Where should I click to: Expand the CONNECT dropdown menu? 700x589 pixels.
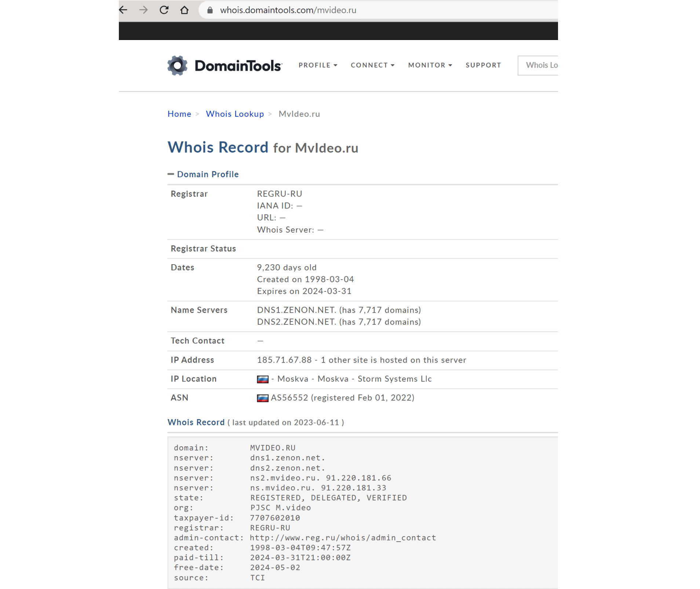[x=372, y=65]
